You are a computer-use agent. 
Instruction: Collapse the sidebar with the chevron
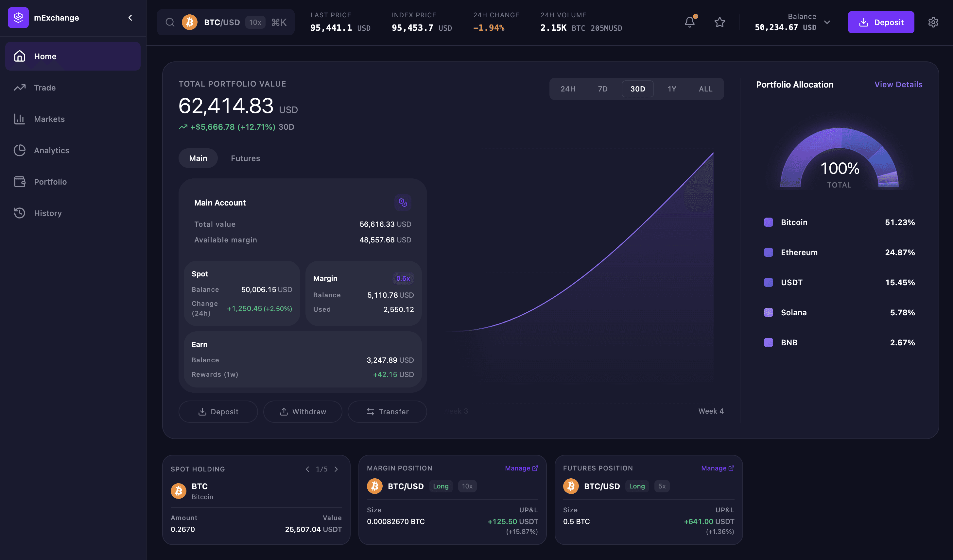point(130,17)
